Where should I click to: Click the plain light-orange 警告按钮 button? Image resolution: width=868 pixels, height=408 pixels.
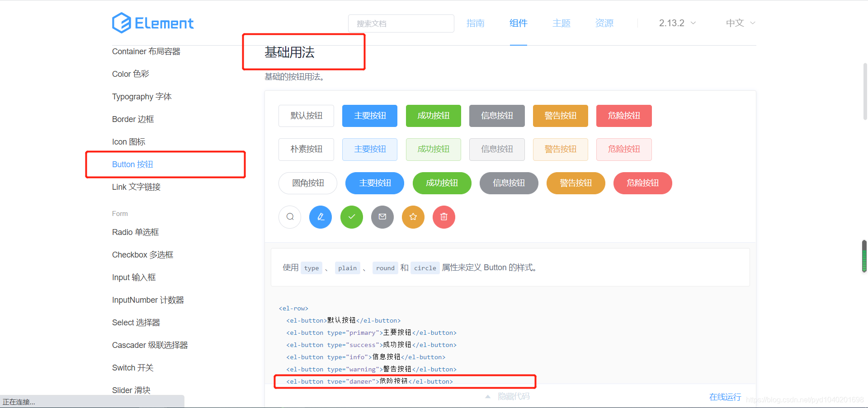point(561,150)
